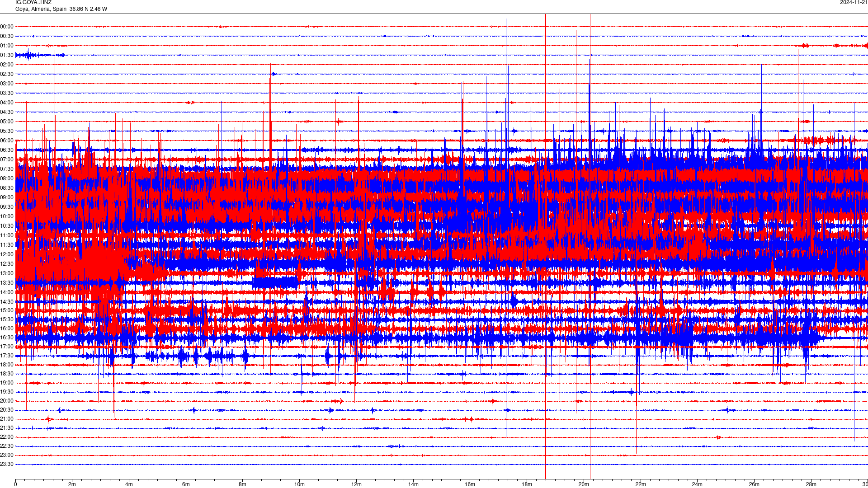The image size is (868, 488).
Task: Select the 08:30 time row label
Action: [x=7, y=188]
